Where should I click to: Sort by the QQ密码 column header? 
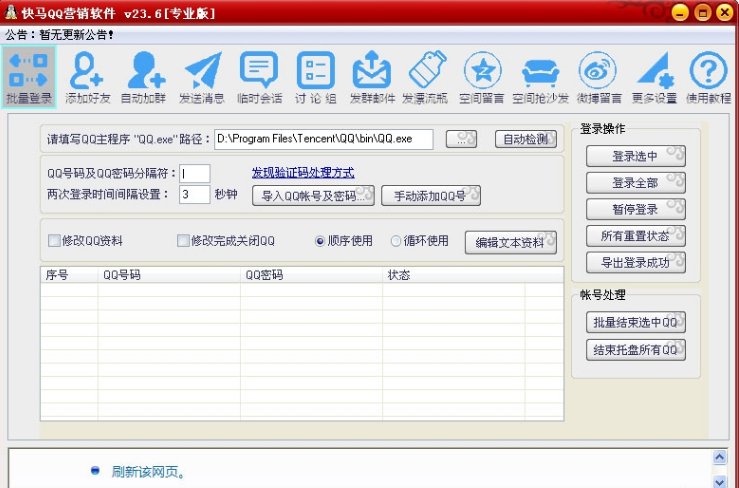pos(312,275)
